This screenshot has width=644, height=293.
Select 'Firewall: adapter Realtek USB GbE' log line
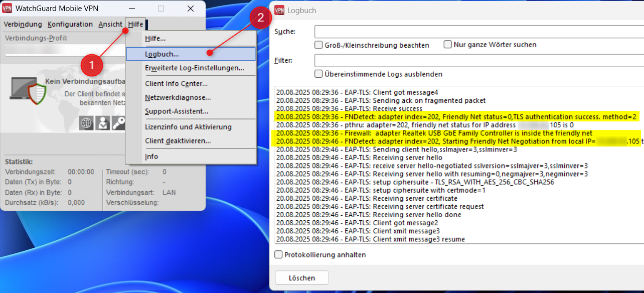pos(434,133)
